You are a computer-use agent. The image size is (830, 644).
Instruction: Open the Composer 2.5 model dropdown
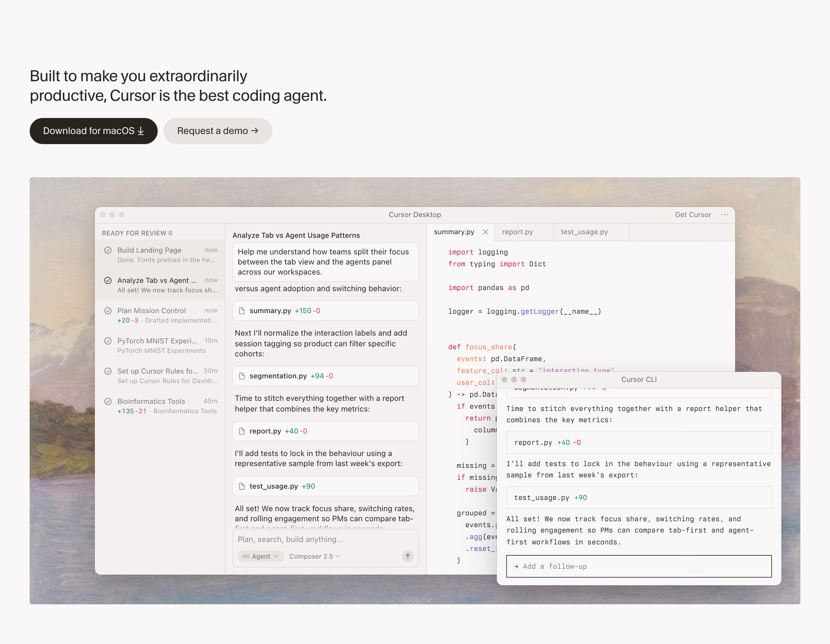(x=315, y=556)
